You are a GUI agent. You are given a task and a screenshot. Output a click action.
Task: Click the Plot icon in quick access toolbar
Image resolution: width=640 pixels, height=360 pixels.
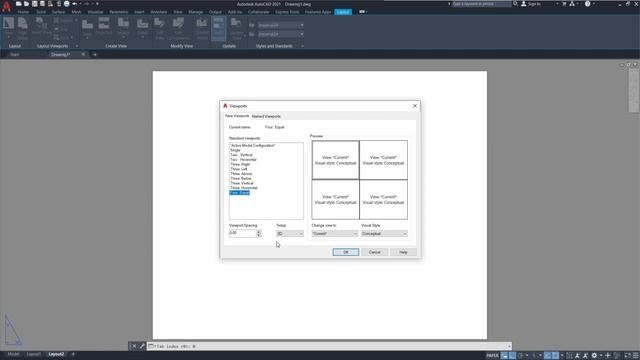[x=67, y=4]
